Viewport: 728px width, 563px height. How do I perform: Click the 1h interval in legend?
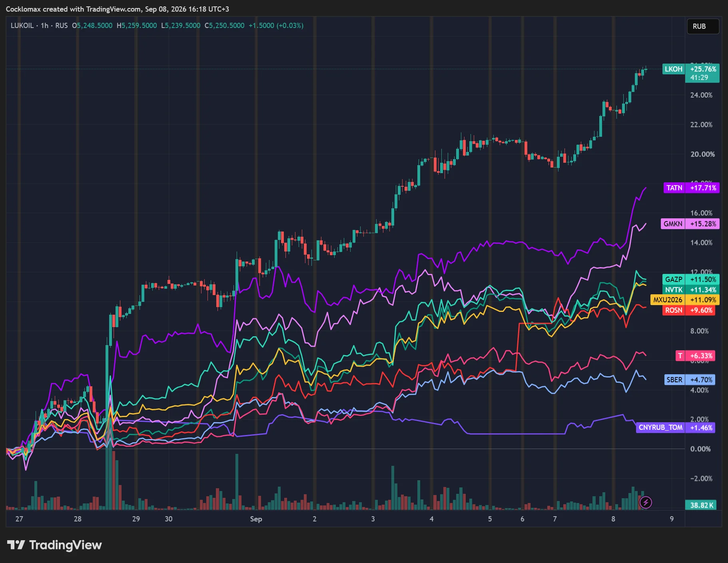pyautogui.click(x=44, y=26)
